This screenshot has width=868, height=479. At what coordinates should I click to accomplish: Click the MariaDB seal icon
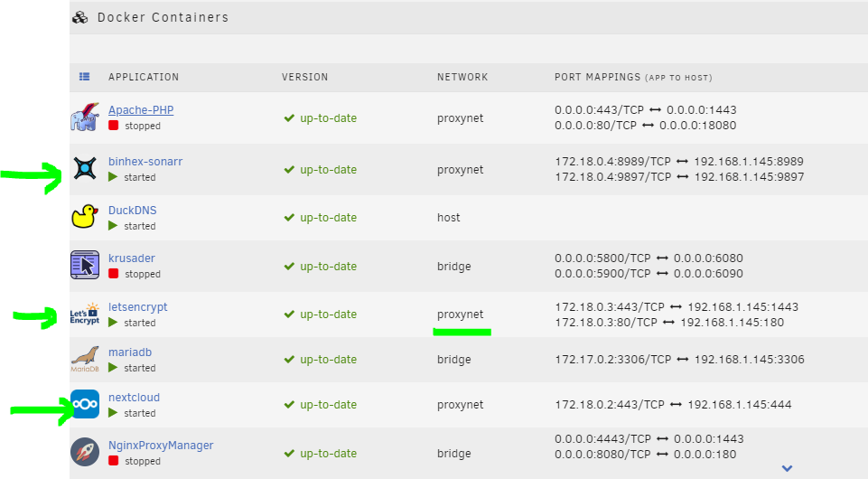click(85, 360)
